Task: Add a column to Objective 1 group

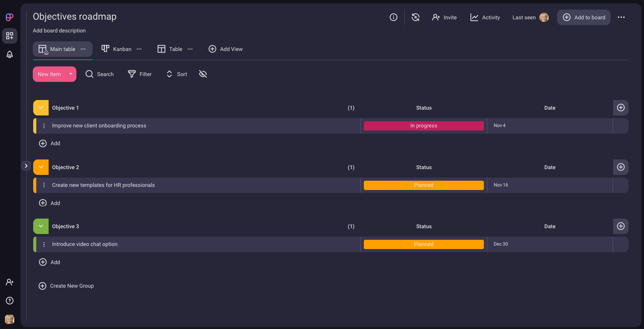Action: [620, 108]
